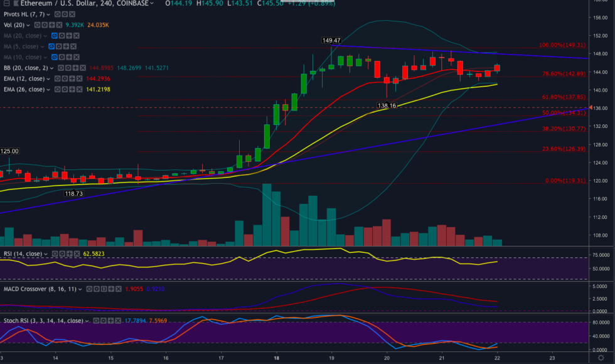The image size is (615, 364).
Task: Hide the MA (20, close) line via eye icon
Action: 53,36
